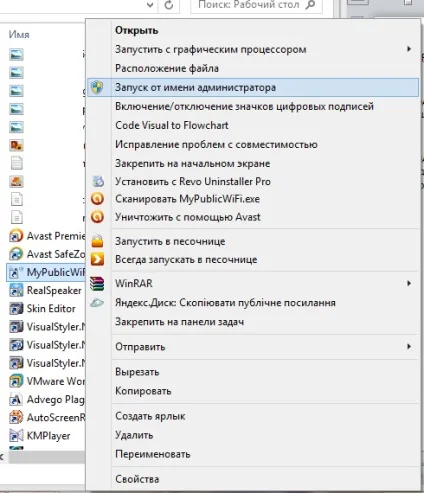Viewport: 424px width, 493px height.
Task: Click the lock icon for Запустить в песочнице
Action: pyautogui.click(x=97, y=241)
